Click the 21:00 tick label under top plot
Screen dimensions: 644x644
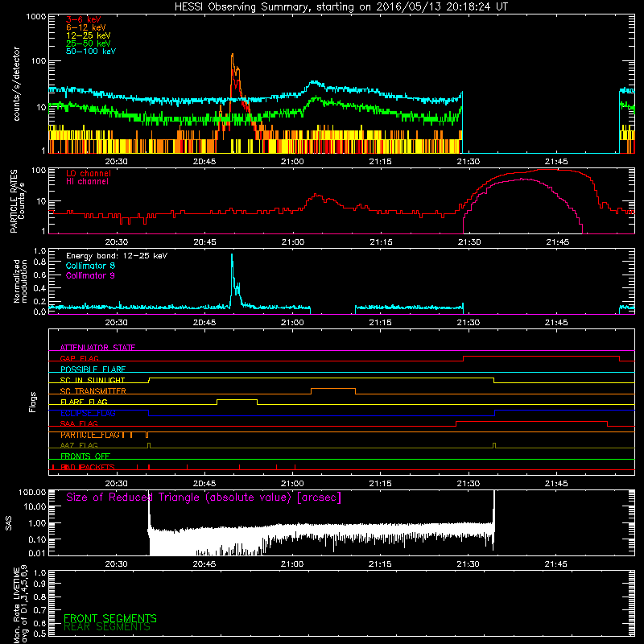[292, 162]
